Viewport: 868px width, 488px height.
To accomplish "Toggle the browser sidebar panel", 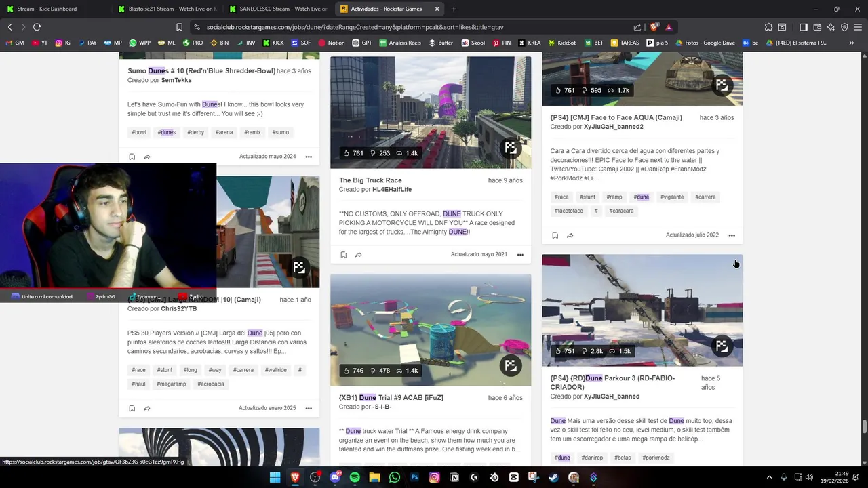I will tap(804, 27).
